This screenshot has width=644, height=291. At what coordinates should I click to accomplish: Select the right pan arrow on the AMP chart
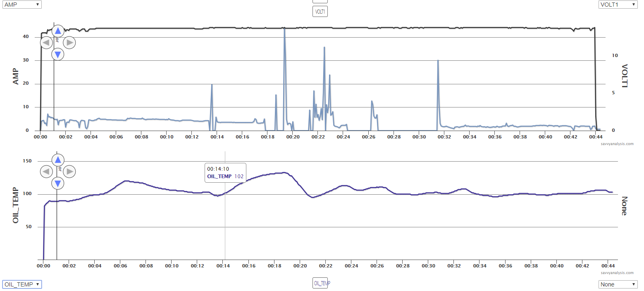(69, 42)
